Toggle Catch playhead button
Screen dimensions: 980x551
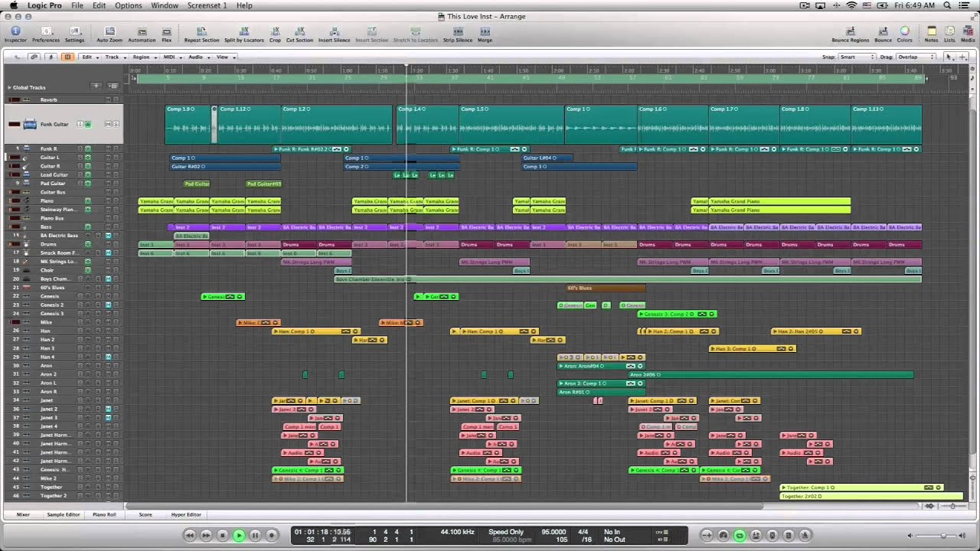[51, 57]
